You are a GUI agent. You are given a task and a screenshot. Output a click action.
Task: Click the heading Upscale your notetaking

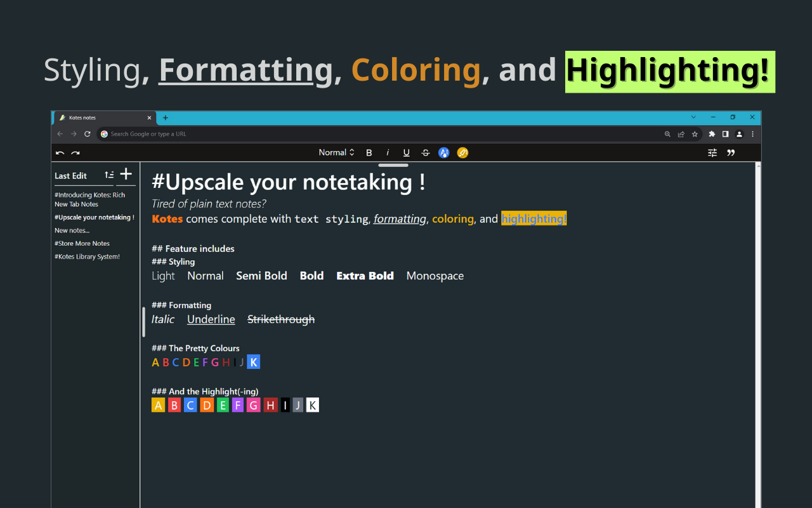pos(289,182)
